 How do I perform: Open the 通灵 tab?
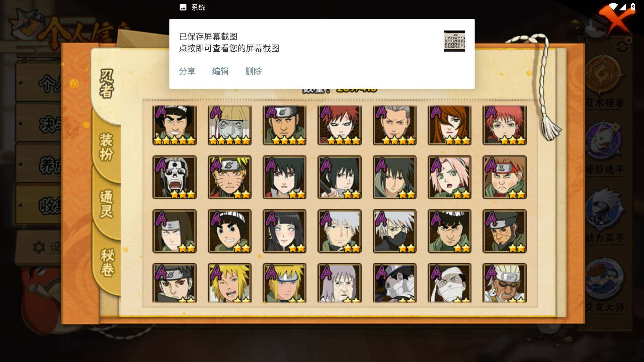pyautogui.click(x=106, y=204)
